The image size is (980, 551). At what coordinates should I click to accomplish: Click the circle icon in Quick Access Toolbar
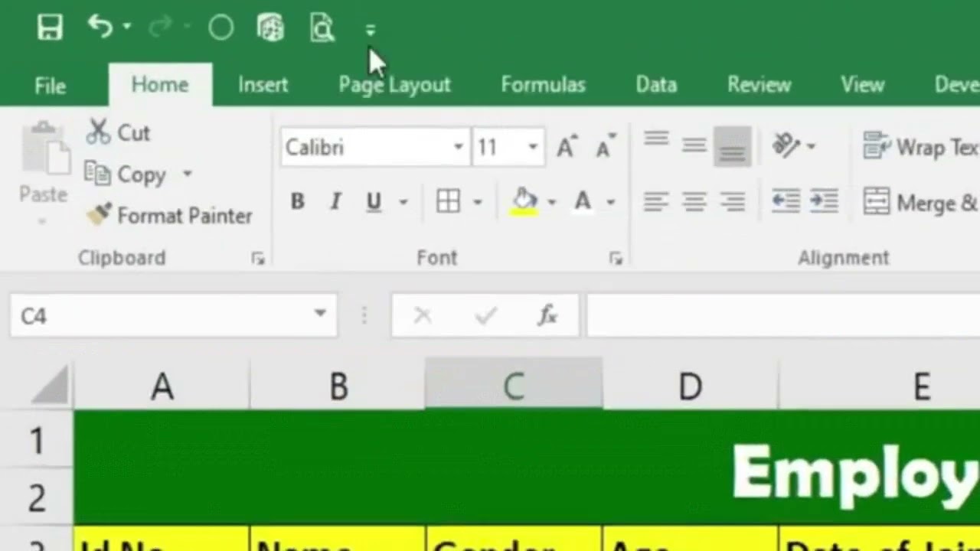(220, 29)
